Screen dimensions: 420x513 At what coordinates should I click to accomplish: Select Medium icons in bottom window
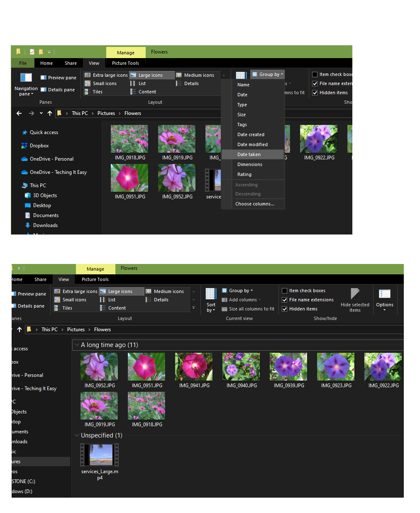tap(165, 291)
